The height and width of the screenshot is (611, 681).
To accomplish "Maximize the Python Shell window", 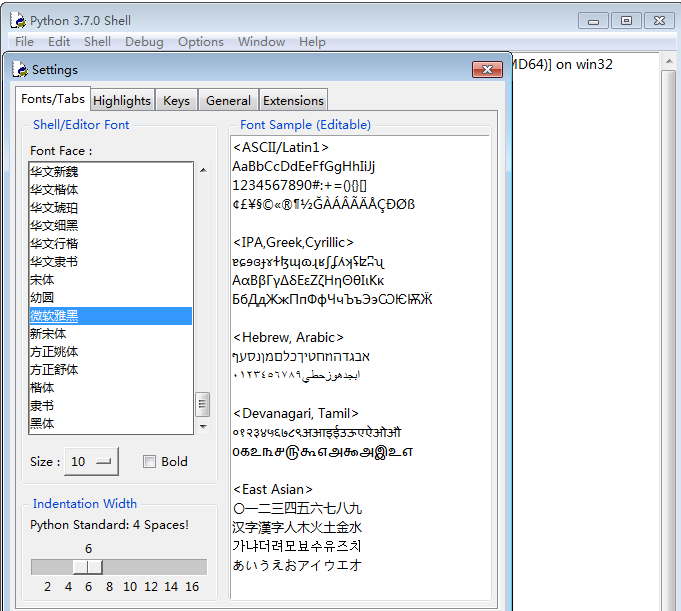I will [x=626, y=21].
